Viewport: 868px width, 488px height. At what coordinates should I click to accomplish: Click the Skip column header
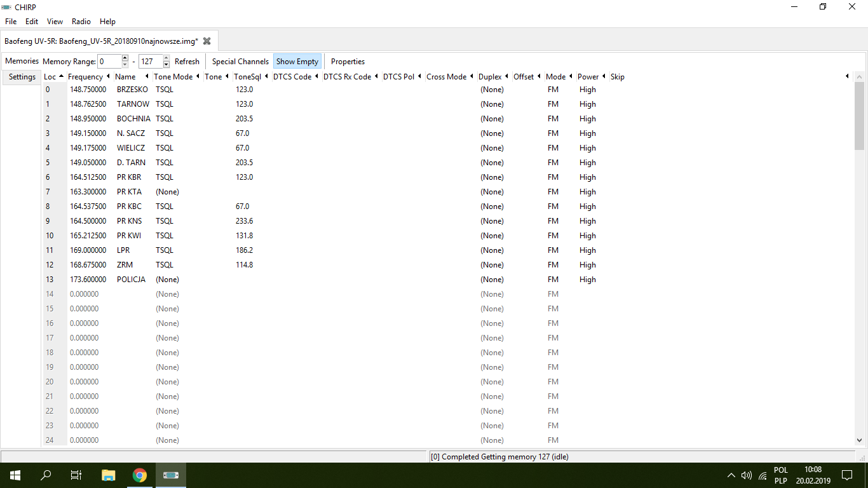click(x=729, y=77)
